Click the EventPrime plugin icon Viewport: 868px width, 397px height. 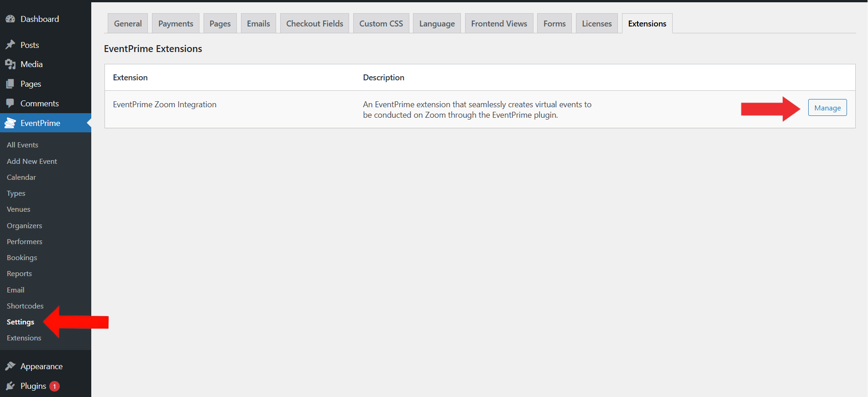(x=10, y=123)
